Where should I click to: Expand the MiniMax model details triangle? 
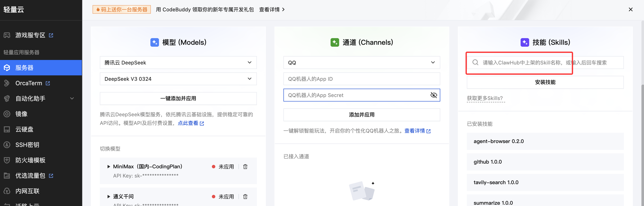(x=108, y=167)
